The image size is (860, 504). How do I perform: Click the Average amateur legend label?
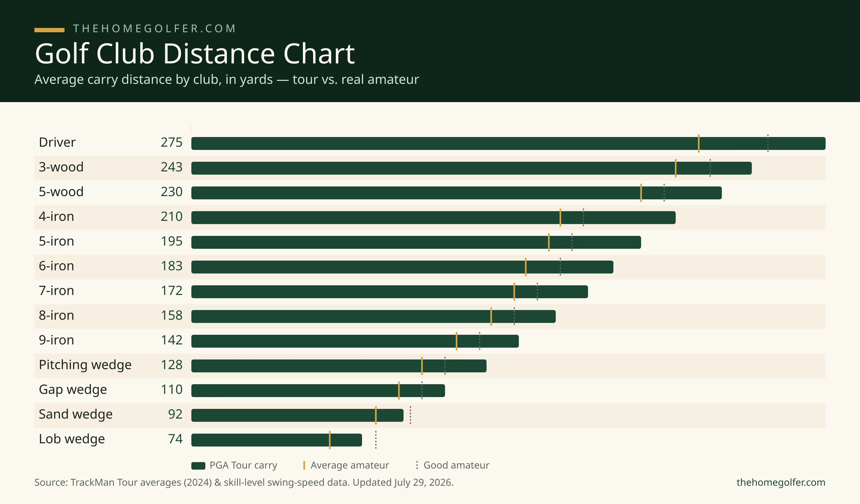pyautogui.click(x=350, y=465)
